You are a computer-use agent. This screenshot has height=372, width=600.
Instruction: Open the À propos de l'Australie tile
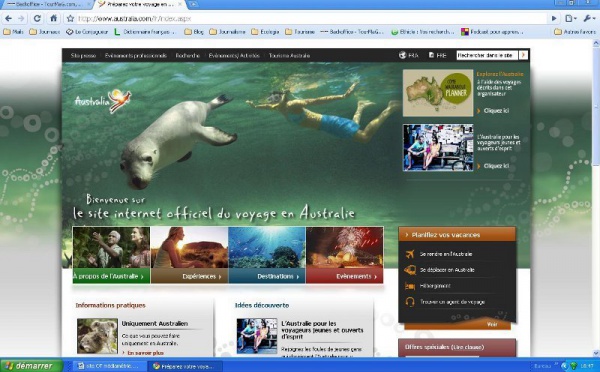tap(111, 255)
